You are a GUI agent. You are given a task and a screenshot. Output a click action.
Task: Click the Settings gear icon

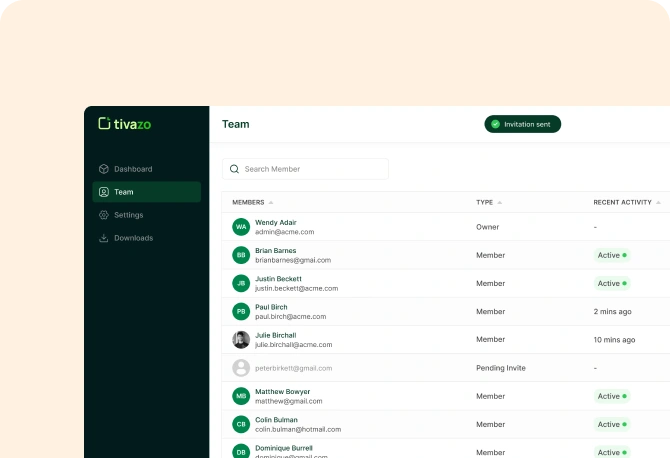pos(104,215)
